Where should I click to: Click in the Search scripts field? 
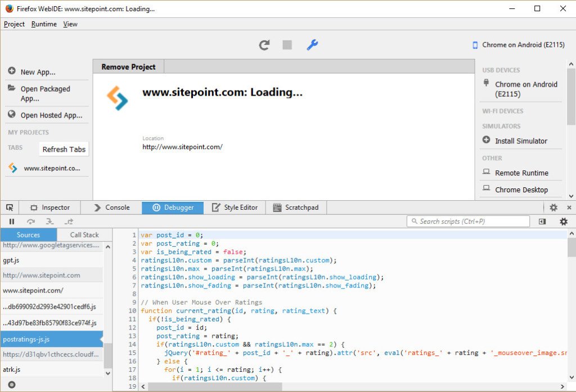[469, 222]
